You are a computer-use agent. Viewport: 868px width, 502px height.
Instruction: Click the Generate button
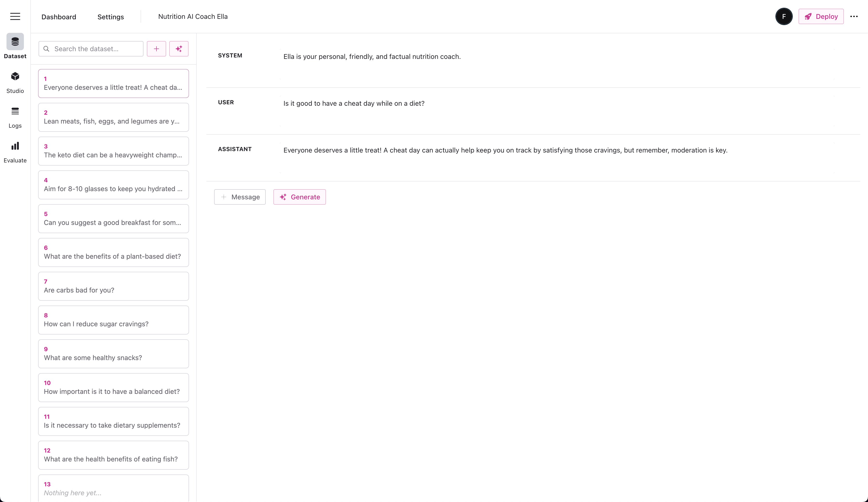point(299,197)
